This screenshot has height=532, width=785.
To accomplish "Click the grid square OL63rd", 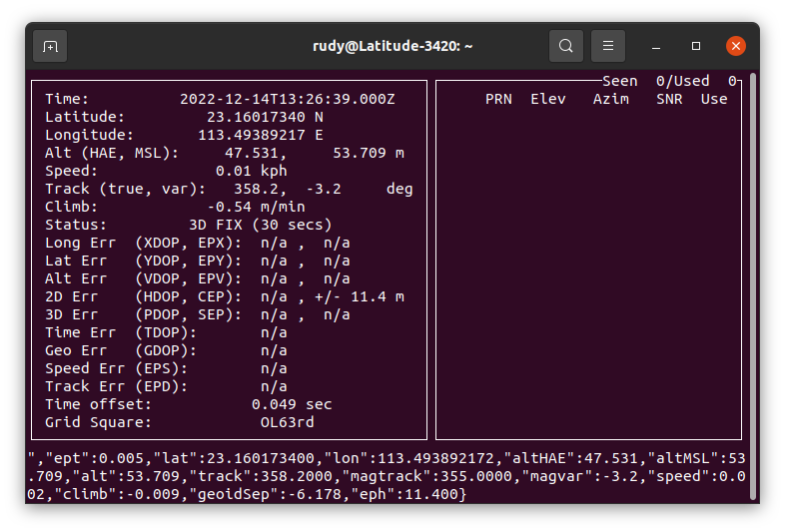I will pyautogui.click(x=288, y=423).
